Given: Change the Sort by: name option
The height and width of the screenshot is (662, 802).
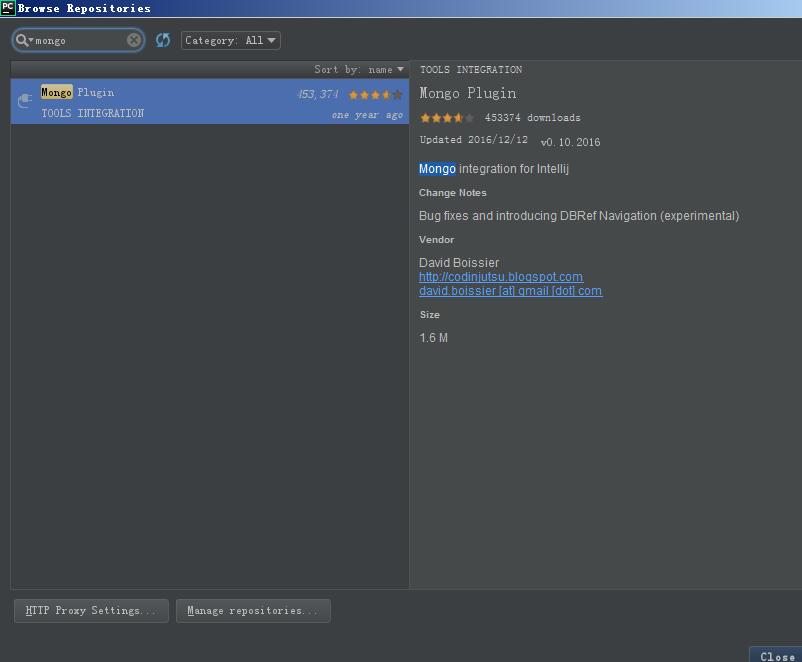Looking at the screenshot, I should coord(359,70).
